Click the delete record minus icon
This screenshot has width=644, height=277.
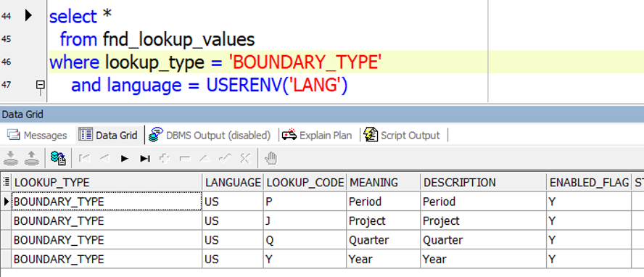click(185, 158)
